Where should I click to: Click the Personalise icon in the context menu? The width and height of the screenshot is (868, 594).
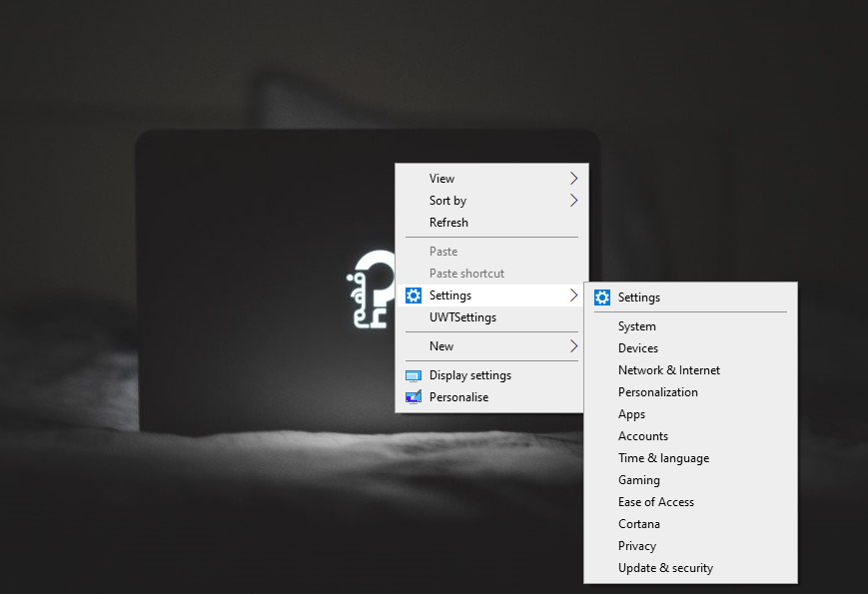click(414, 397)
